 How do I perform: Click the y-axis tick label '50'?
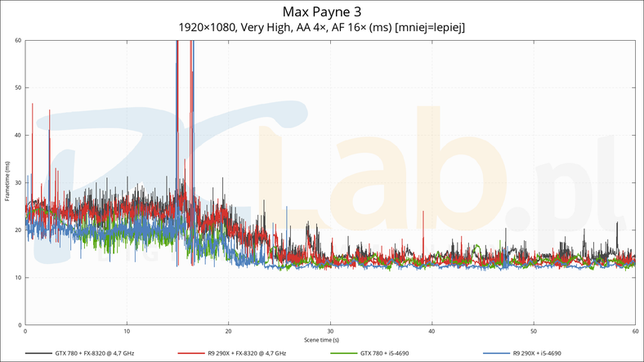[x=18, y=87]
